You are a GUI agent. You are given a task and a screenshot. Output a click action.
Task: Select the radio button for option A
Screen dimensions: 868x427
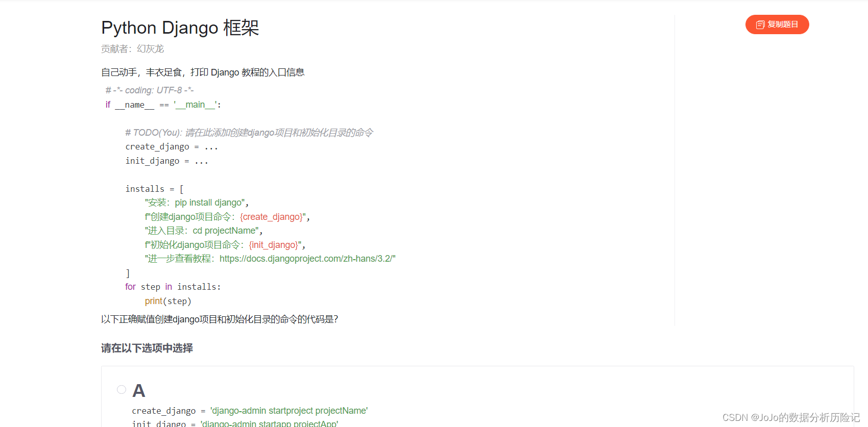122,390
